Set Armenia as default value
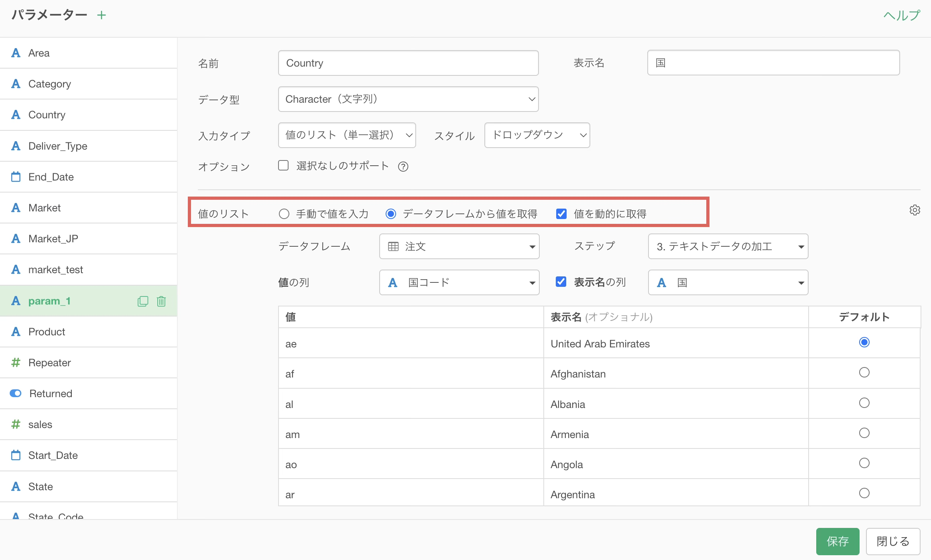The image size is (931, 560). [864, 433]
